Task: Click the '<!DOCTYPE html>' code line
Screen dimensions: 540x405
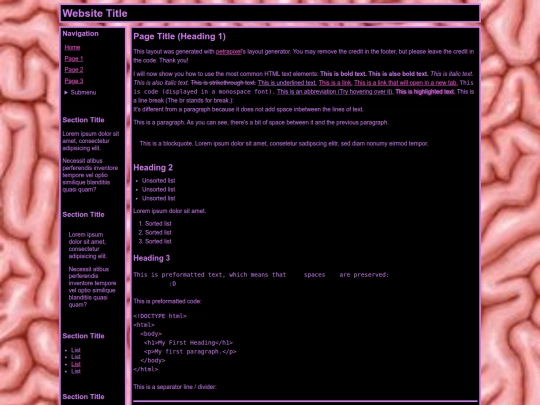Action: coord(160,316)
